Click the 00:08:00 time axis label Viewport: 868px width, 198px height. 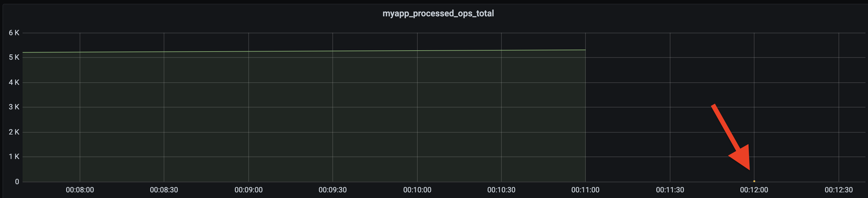pos(80,190)
